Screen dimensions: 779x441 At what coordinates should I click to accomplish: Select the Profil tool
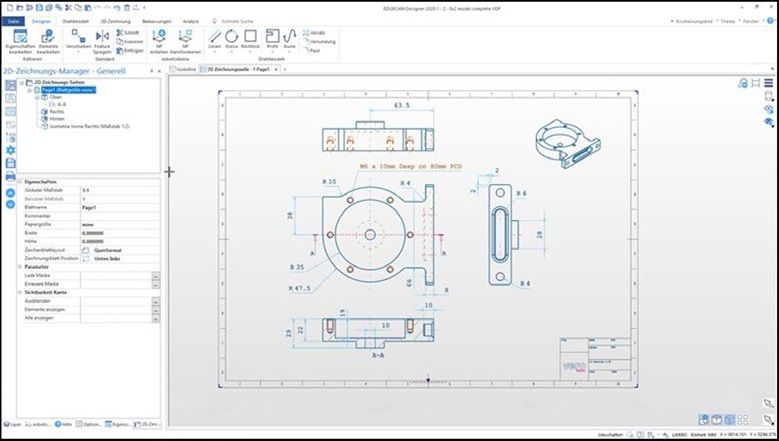coord(272,40)
